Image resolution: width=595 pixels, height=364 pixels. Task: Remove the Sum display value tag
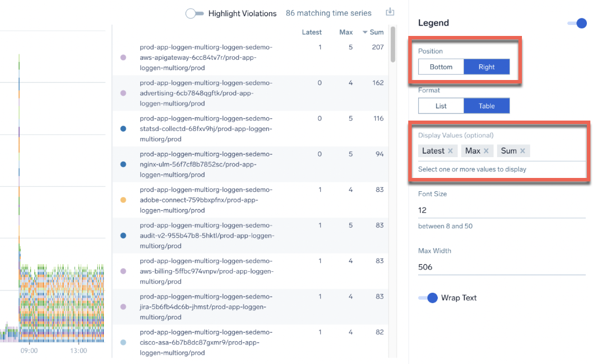click(523, 151)
